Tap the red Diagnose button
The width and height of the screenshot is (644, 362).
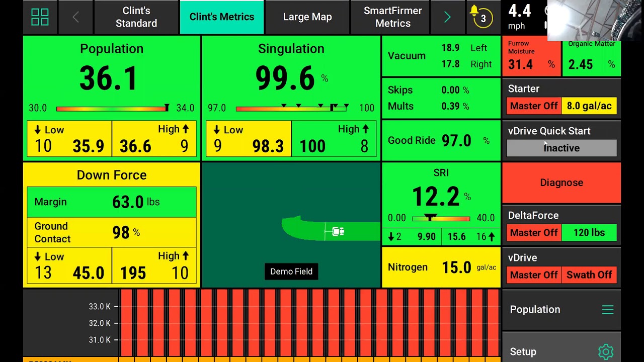coord(561,183)
